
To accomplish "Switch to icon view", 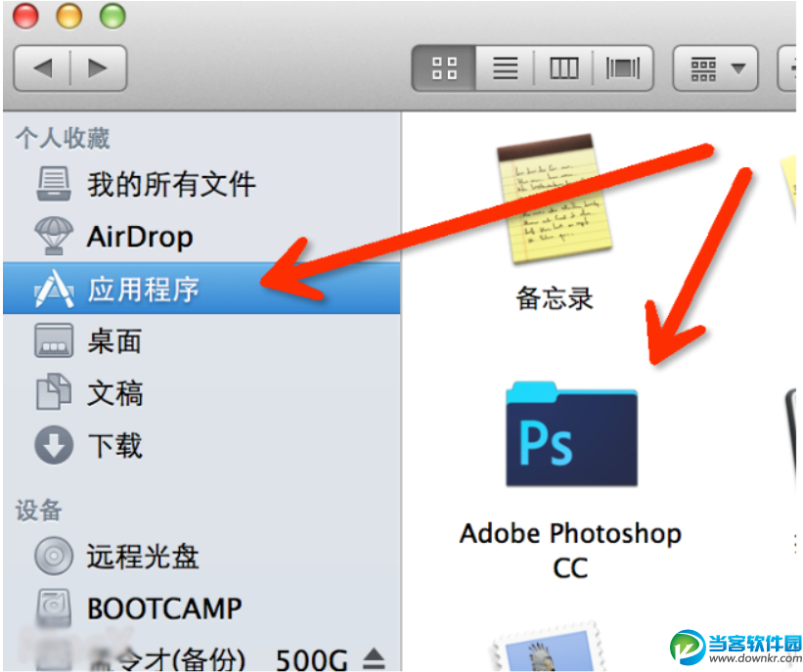I will pos(444,68).
